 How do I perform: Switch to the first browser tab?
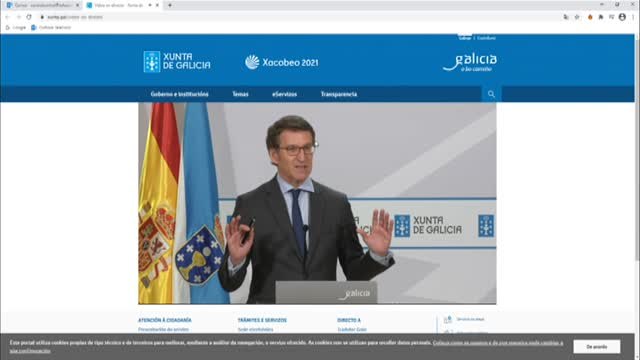[41, 5]
